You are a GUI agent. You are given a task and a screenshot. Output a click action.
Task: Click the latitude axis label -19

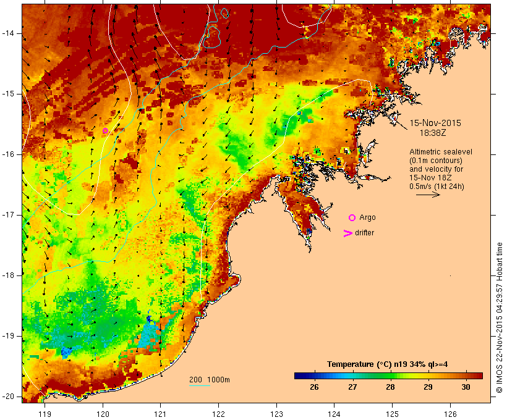coord(8,336)
